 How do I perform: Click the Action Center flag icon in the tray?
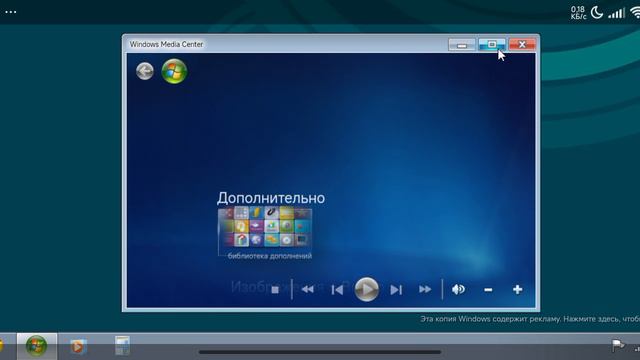click(618, 345)
